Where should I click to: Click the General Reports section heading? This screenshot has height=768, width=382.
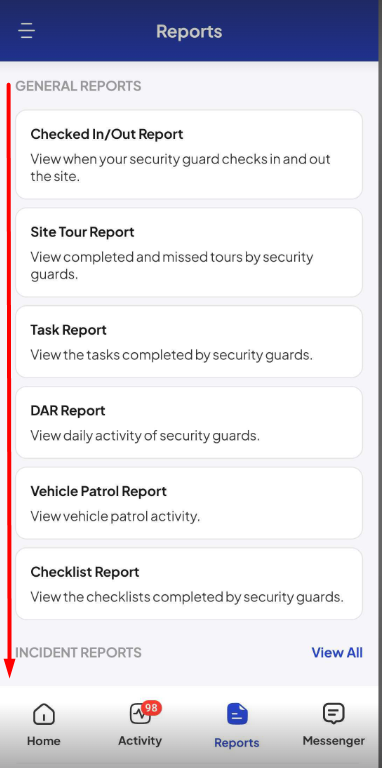click(78, 86)
